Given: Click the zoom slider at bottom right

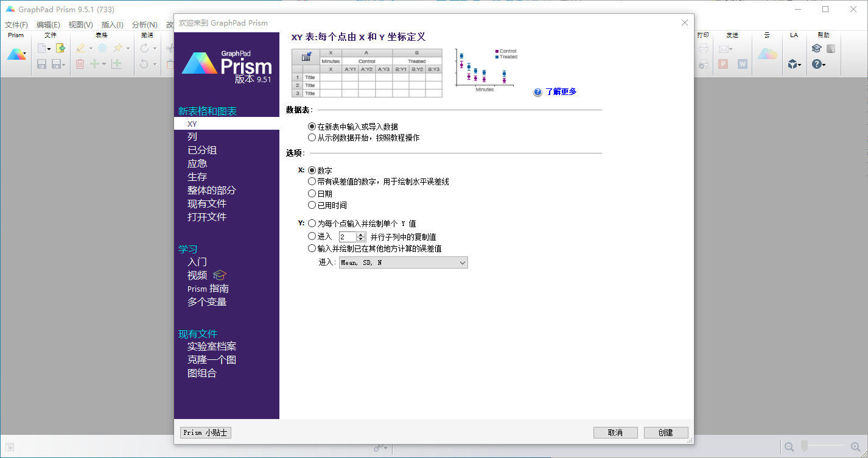Looking at the screenshot, I should (822, 446).
